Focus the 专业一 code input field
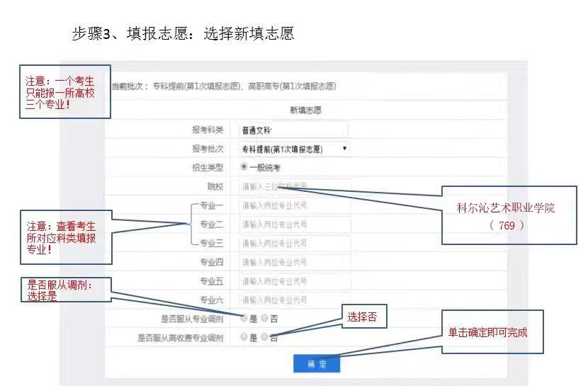The width and height of the screenshot is (588, 386). point(293,206)
